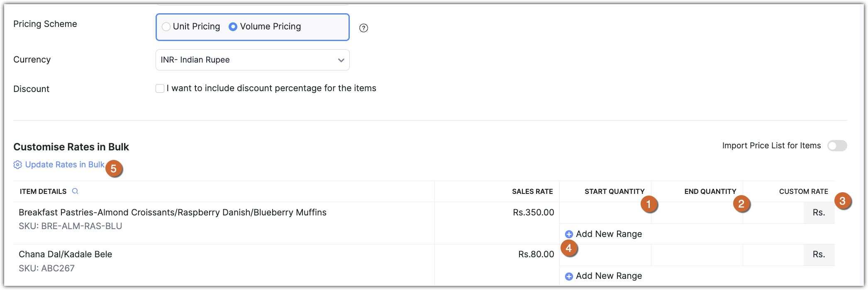Viewport: 868px width, 290px height.
Task: Click End Quantity field for Chana Dal
Action: [697, 255]
